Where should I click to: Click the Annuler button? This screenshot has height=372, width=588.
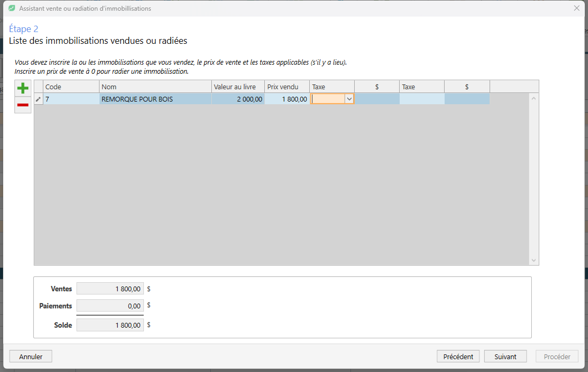tap(30, 356)
